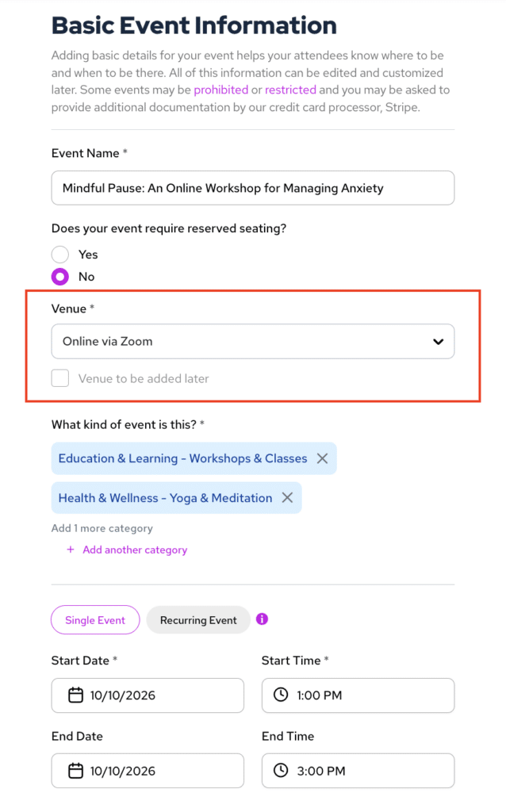506x812 pixels.
Task: Click the 3:00 PM End Time field
Action: coord(358,771)
